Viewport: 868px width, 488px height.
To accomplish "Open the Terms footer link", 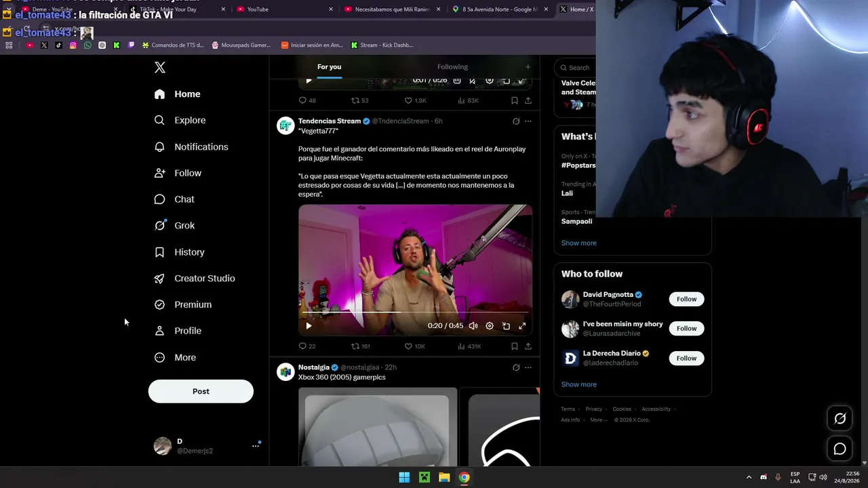I will coord(568,409).
